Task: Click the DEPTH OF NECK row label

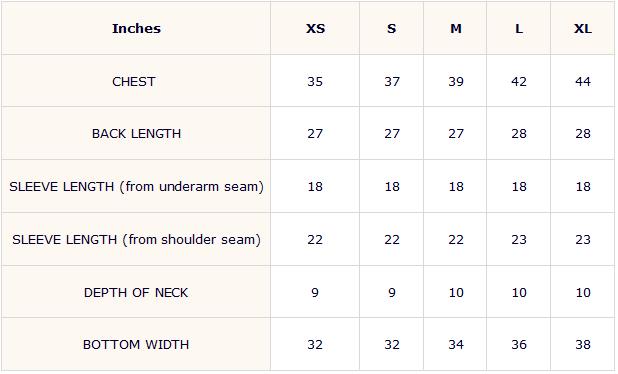Action: pos(136,292)
